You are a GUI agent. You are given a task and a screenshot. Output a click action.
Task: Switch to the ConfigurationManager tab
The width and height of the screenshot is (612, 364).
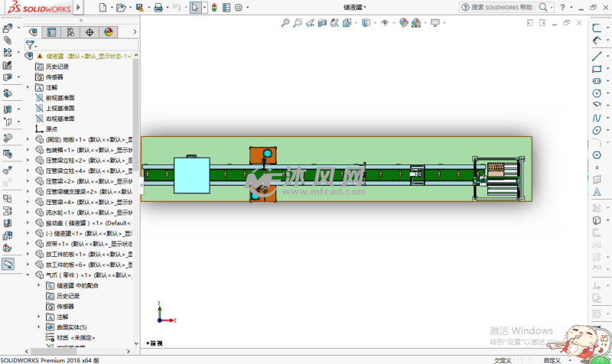point(70,32)
